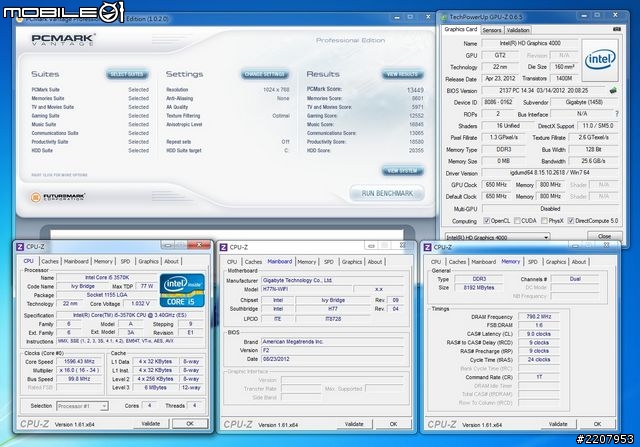Open the Validation tab in GPU-Z
640x447 pixels.
(518, 30)
